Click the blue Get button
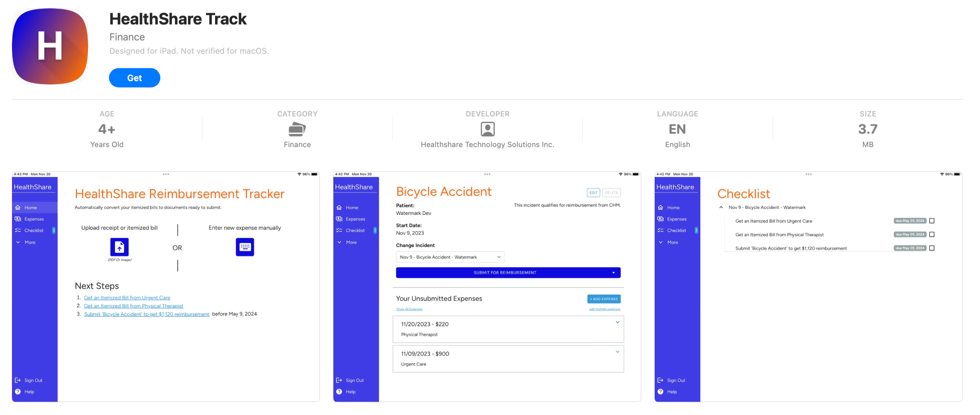 click(x=134, y=78)
